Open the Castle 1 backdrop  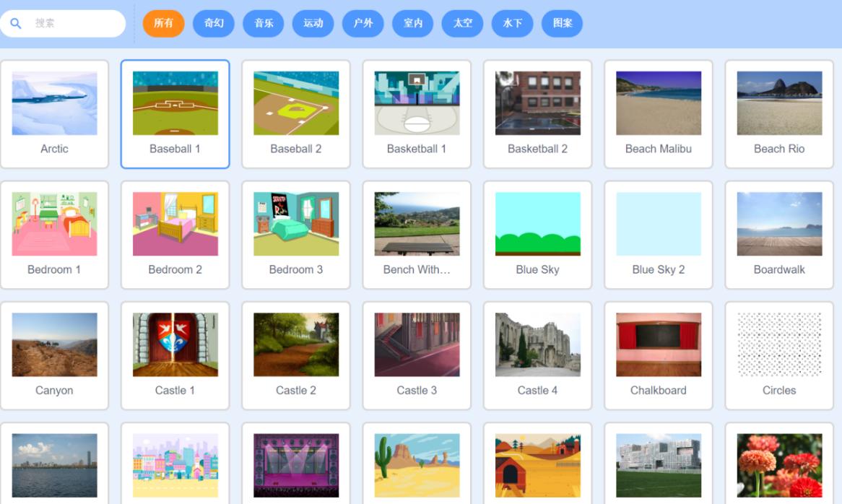[175, 355]
